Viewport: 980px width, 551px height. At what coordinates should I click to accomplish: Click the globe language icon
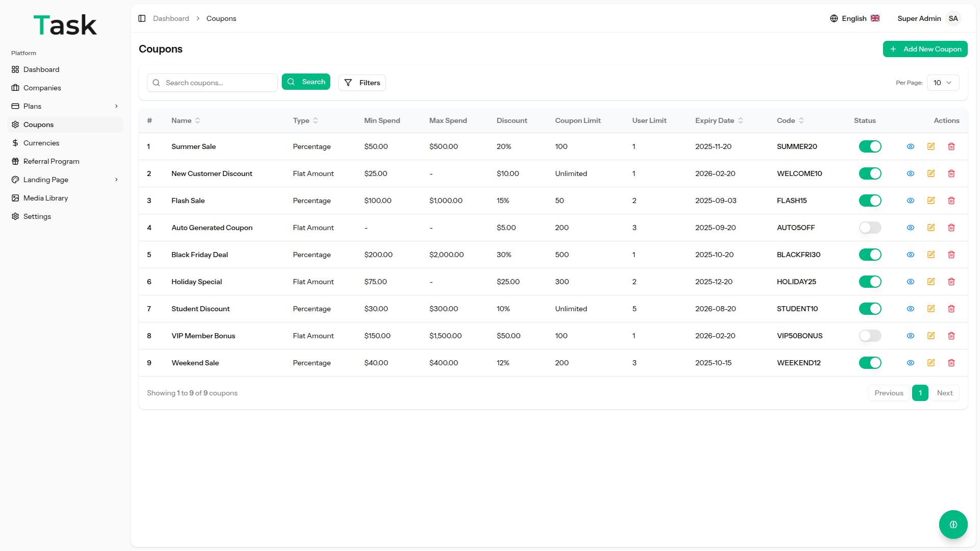[x=834, y=18]
